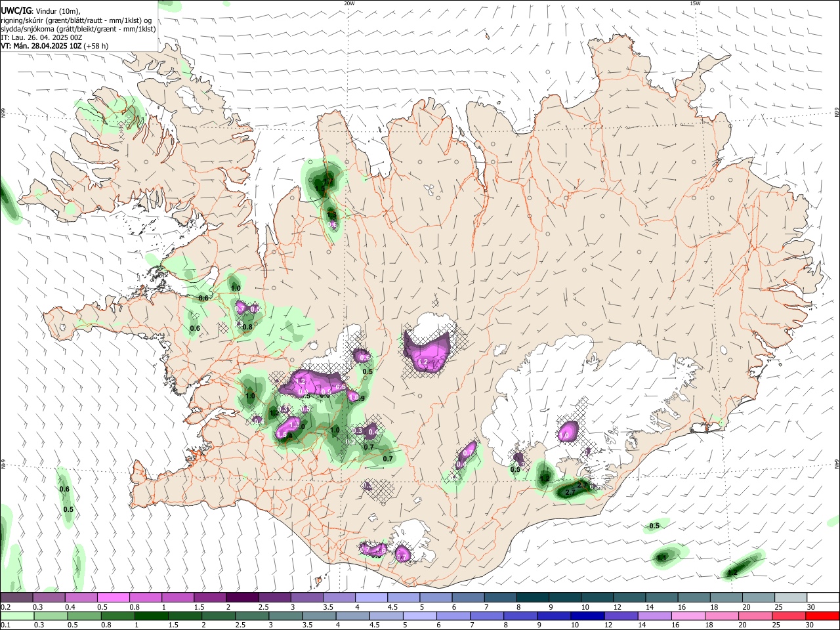Click the palest green 0.1 swatch in rain scale
840x630 pixels.
(18, 616)
